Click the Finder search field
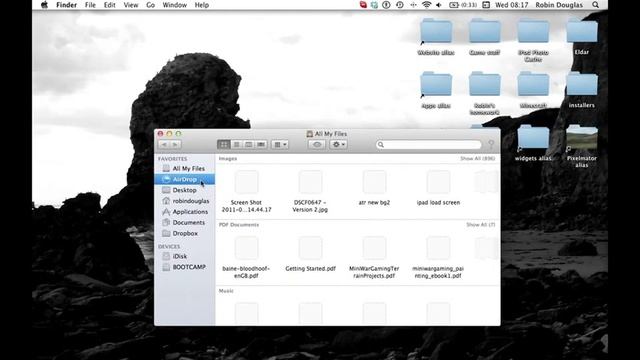 [429, 144]
